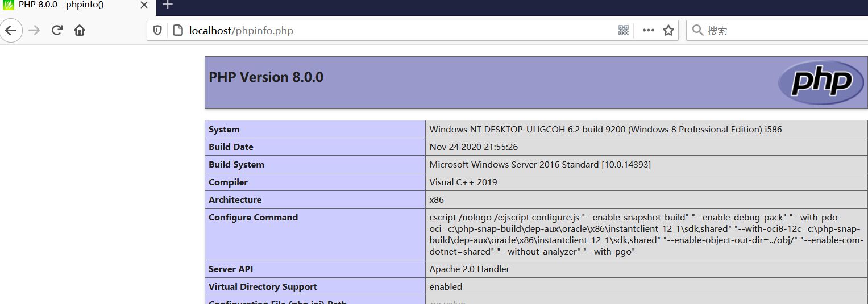
Task: Click Virtual Directory Support row label
Action: [263, 287]
